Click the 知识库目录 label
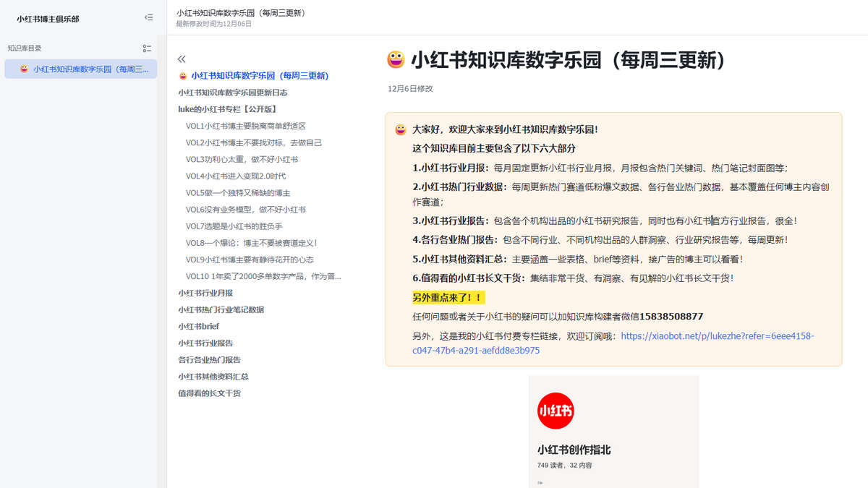This screenshot has height=488, width=868. coord(25,48)
